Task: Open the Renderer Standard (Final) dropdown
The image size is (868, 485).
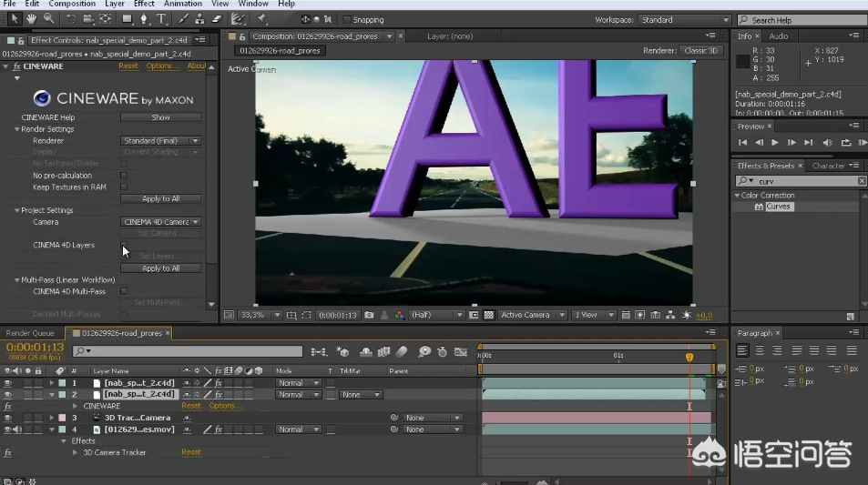Action: 160,140
